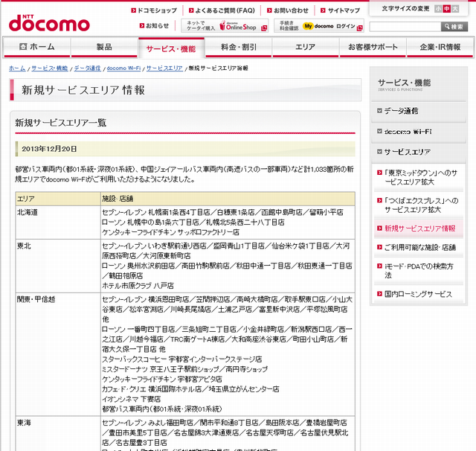Open sidebar 新規サービスエリア情報 link
Viewport: 476px width, 451px height.
coord(419,228)
